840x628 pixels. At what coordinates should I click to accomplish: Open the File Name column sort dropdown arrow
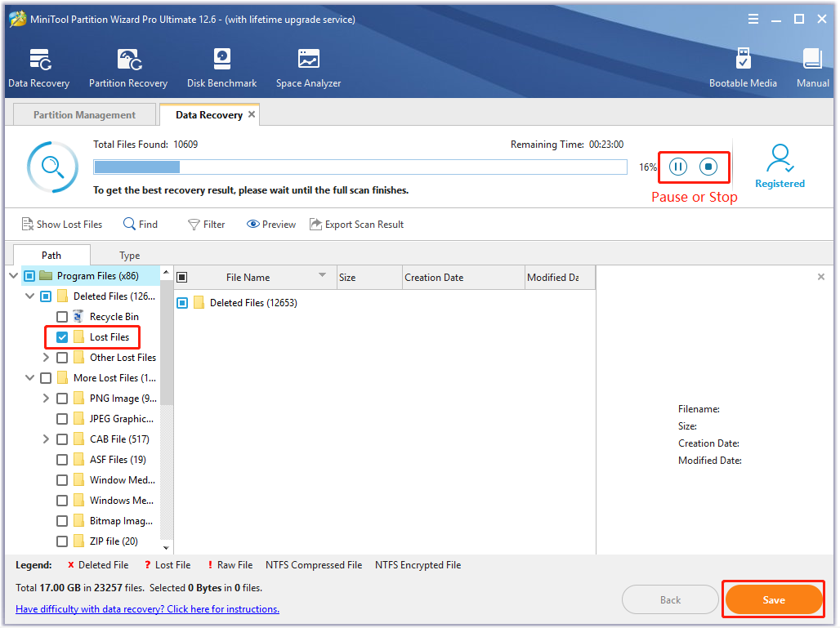(323, 274)
